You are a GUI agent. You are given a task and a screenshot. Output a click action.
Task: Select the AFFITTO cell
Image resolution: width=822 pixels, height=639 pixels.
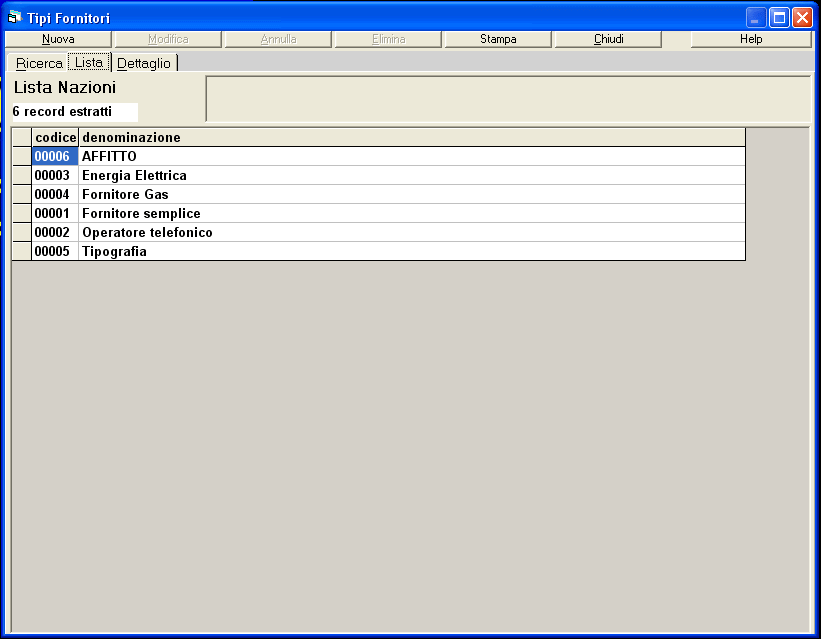(x=412, y=156)
